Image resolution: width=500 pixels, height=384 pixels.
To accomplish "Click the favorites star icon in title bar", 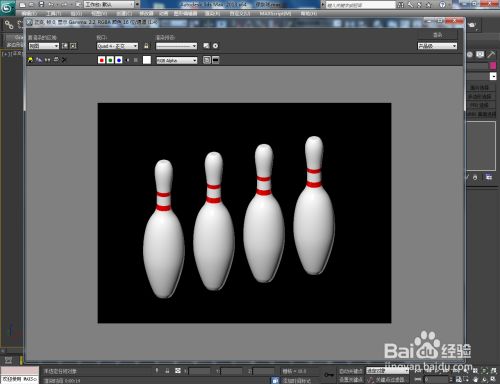I will pos(429,5).
